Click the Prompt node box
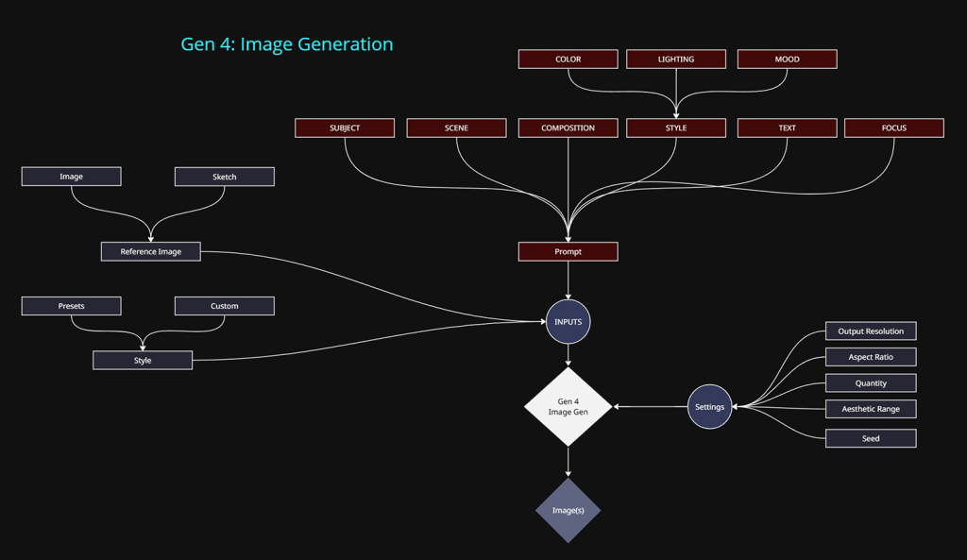This screenshot has width=967, height=560. [x=568, y=252]
